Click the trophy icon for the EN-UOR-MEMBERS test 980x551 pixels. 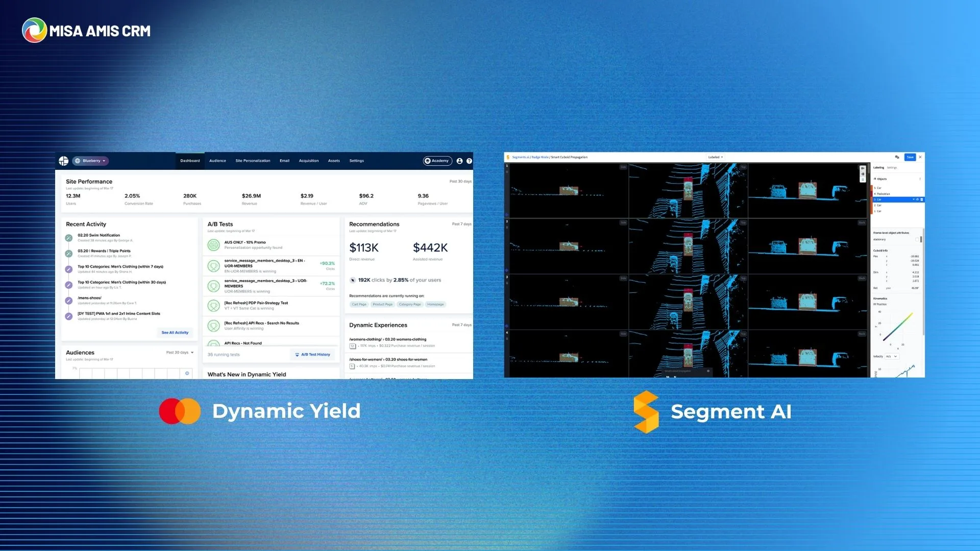[213, 266]
